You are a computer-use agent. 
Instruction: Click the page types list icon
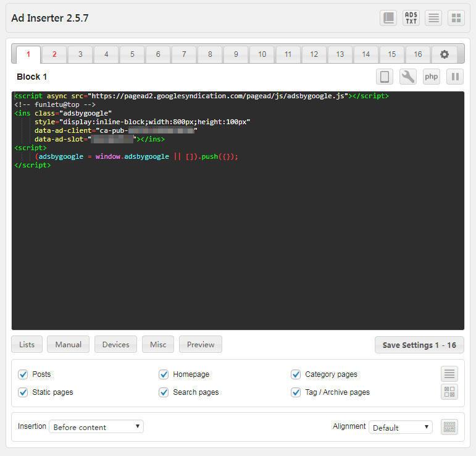pos(449,374)
